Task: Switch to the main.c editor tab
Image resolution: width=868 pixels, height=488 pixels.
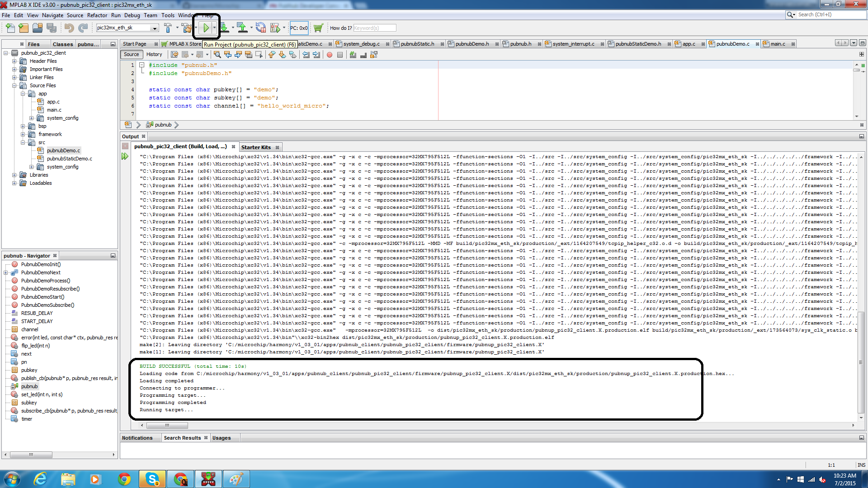Action: 778,44
